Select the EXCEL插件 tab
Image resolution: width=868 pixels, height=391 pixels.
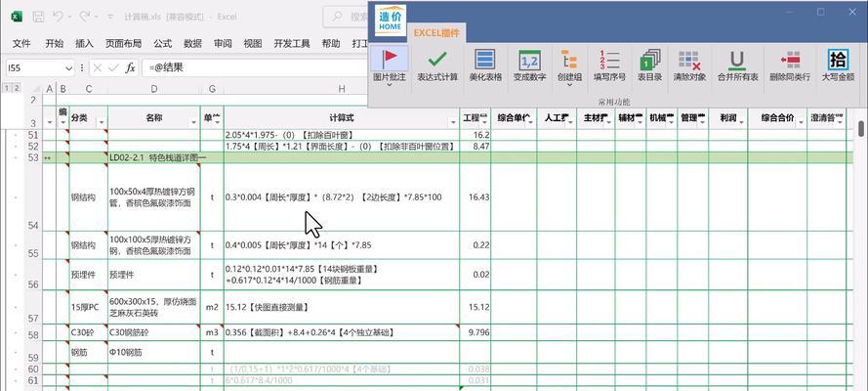click(436, 32)
